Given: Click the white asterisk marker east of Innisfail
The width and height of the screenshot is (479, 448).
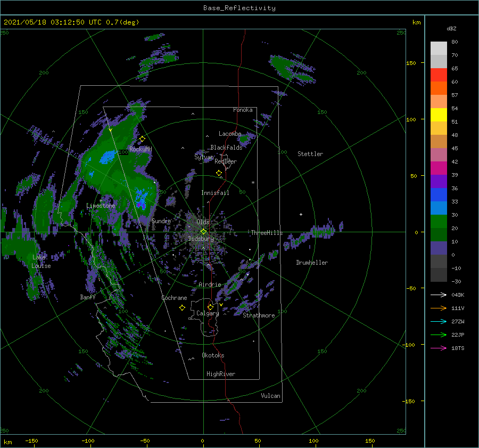Looking at the screenshot, I should [253, 183].
